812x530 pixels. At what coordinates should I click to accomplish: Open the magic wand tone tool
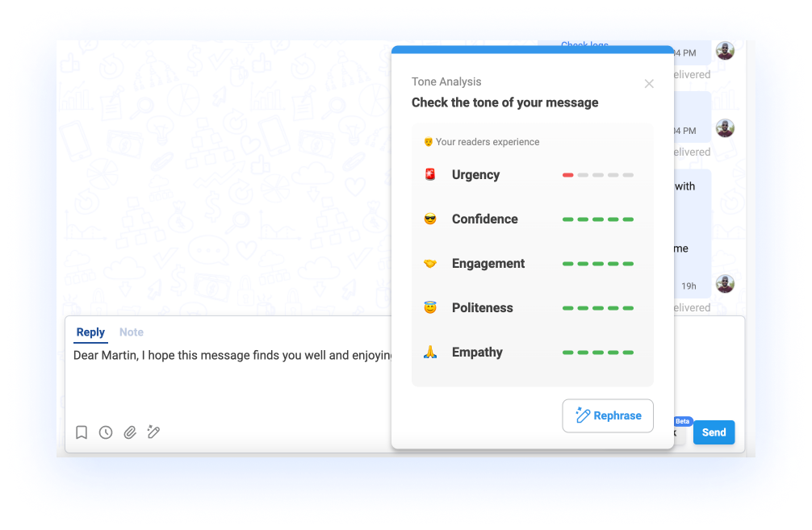[x=153, y=432]
